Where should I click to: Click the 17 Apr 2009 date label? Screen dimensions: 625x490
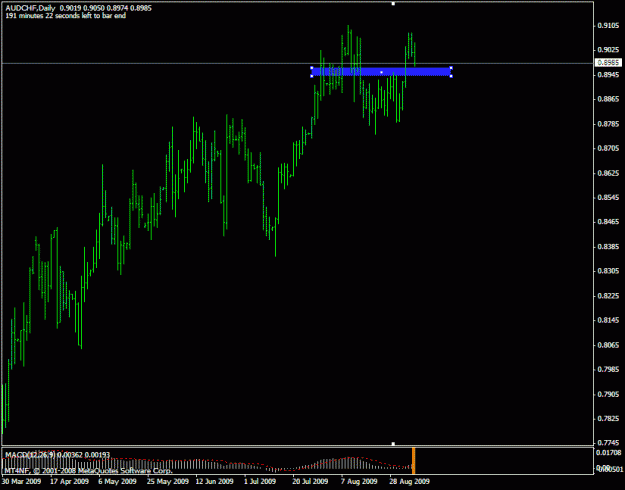(x=69, y=482)
